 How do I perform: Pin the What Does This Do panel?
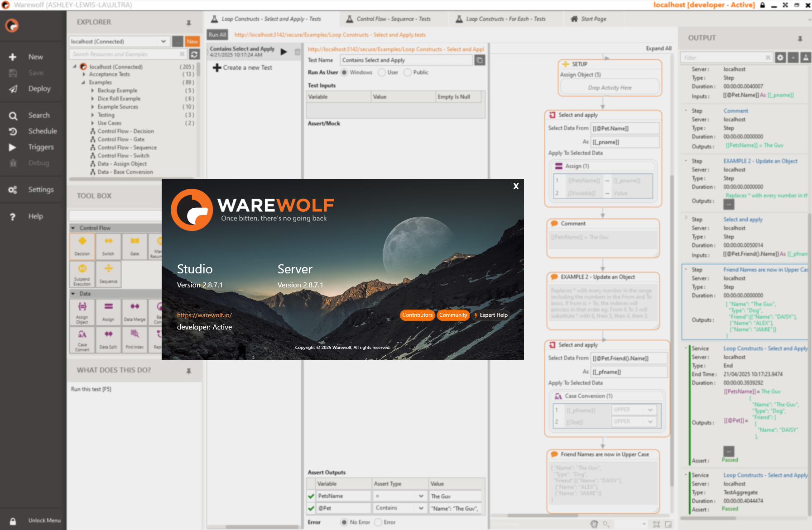point(189,371)
